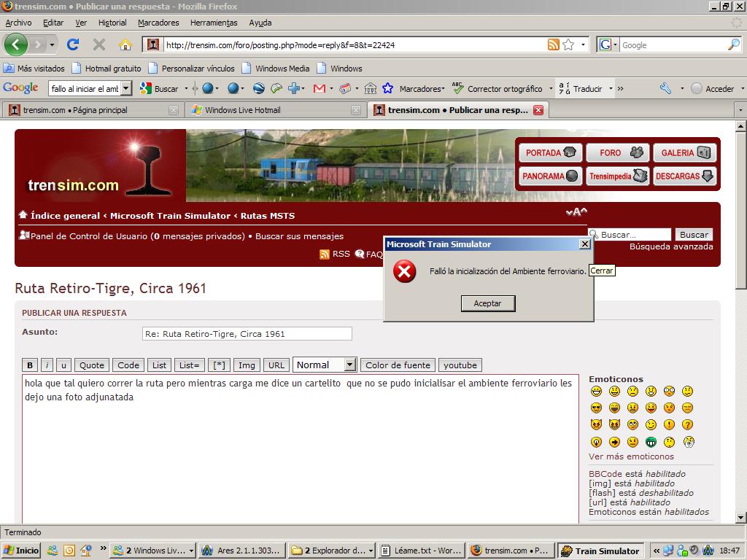747x560 pixels.
Task: Click the Gmail icon in Google toolbar
Action: [319, 88]
